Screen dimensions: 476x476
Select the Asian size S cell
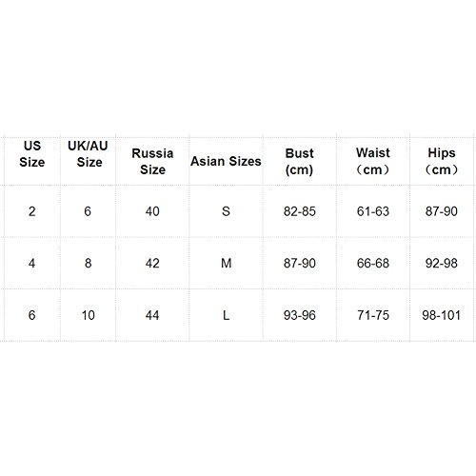pos(226,211)
